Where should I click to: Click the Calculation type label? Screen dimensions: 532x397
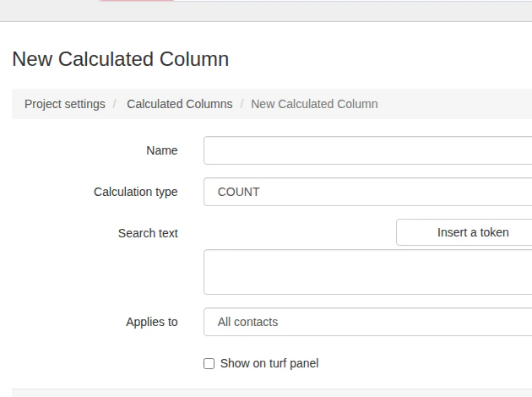tap(136, 192)
